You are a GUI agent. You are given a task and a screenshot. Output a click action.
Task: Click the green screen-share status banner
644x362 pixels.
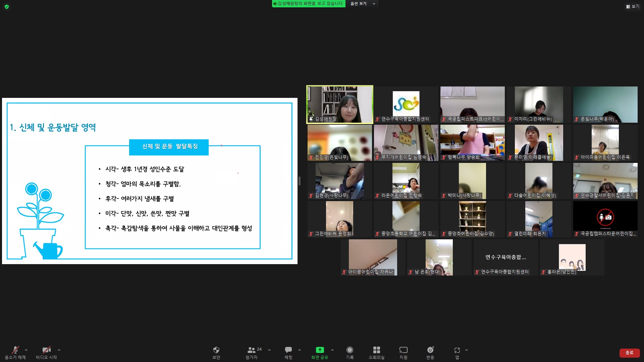coord(308,4)
